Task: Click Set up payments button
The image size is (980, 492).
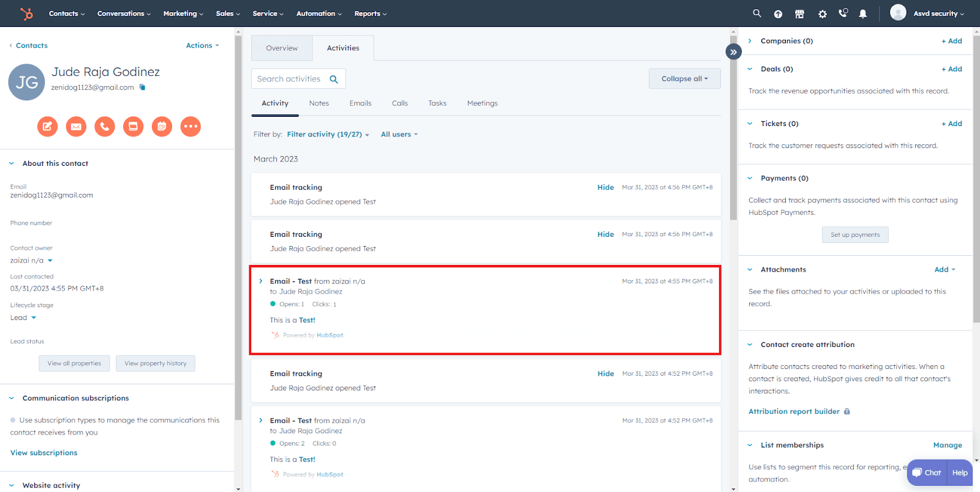Action: pos(855,235)
